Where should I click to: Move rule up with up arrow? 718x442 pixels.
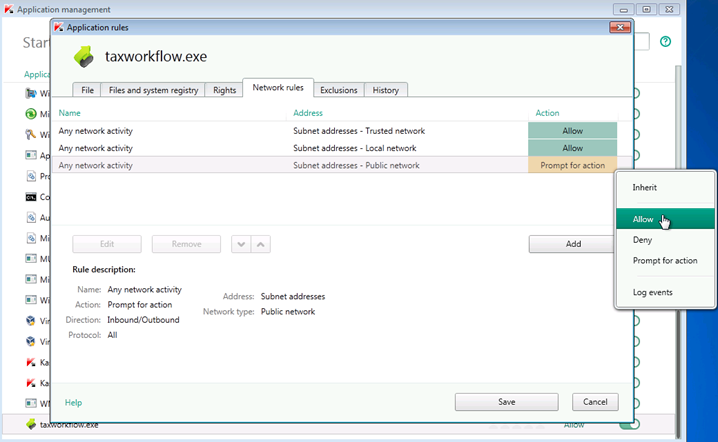tap(261, 244)
